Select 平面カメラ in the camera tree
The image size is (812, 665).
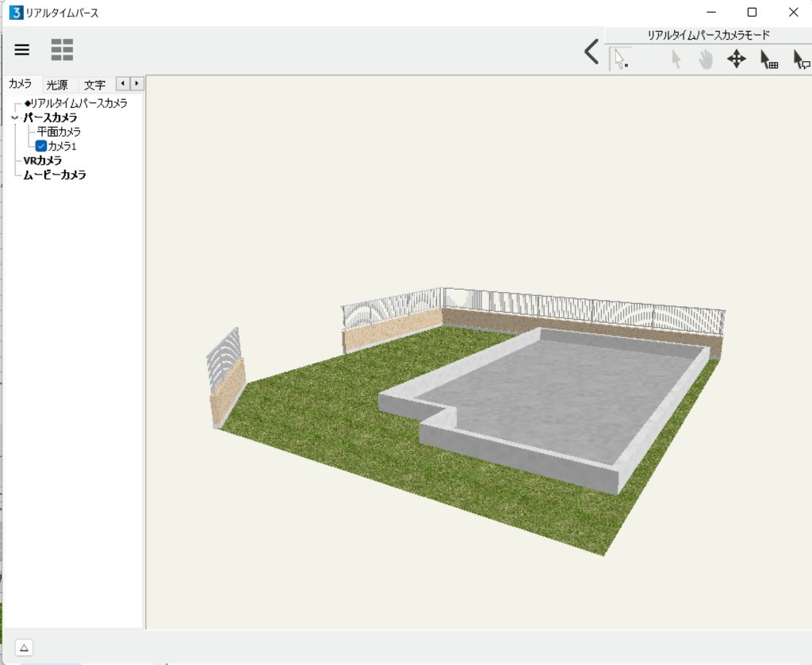[59, 132]
